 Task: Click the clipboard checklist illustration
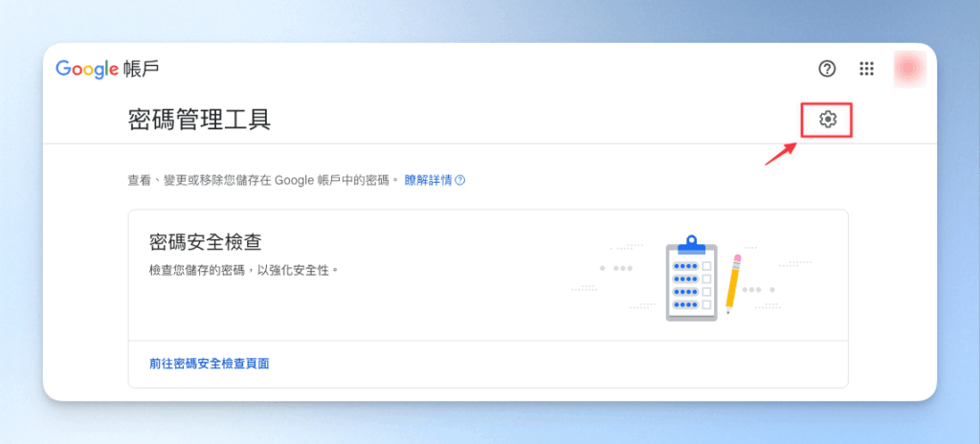[x=692, y=278]
